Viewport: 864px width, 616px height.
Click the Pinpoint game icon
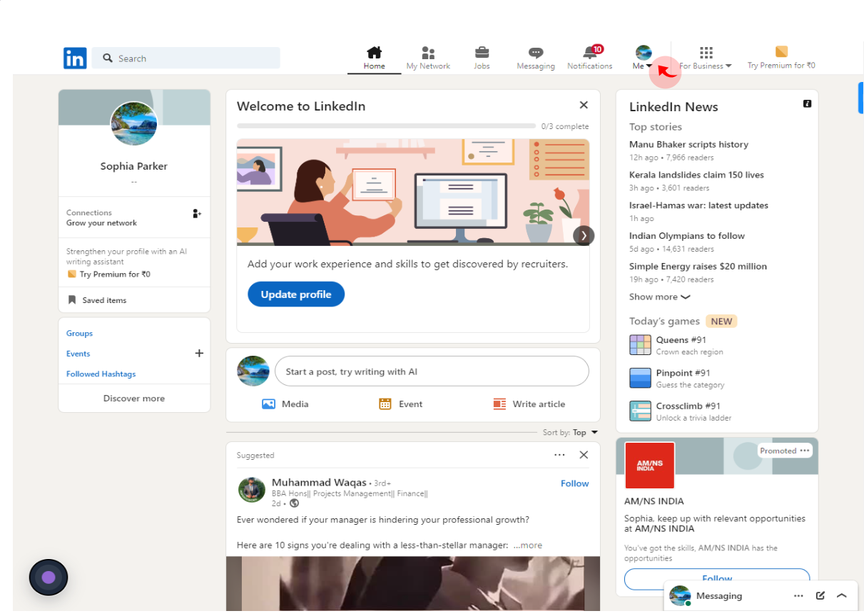640,378
